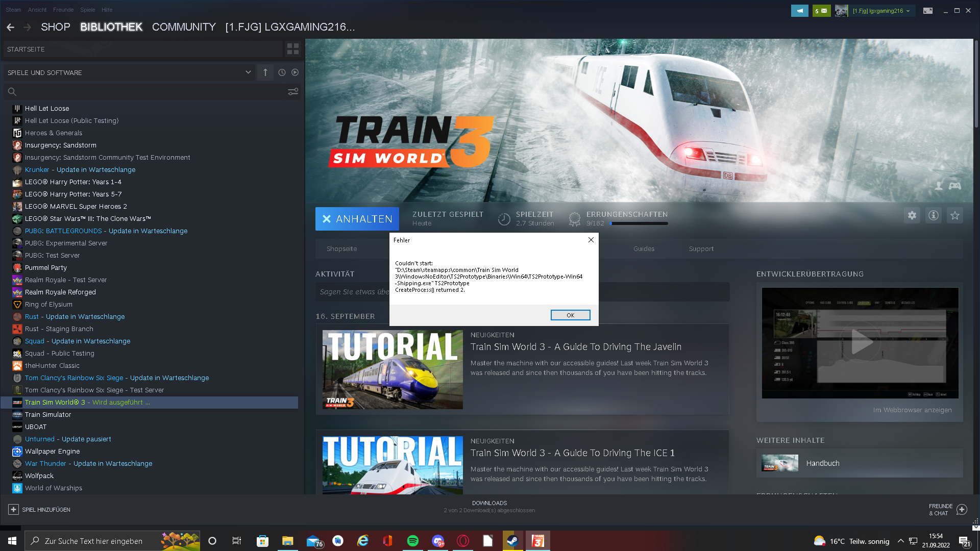
Task: Switch to the Guides tab
Action: tap(644, 249)
